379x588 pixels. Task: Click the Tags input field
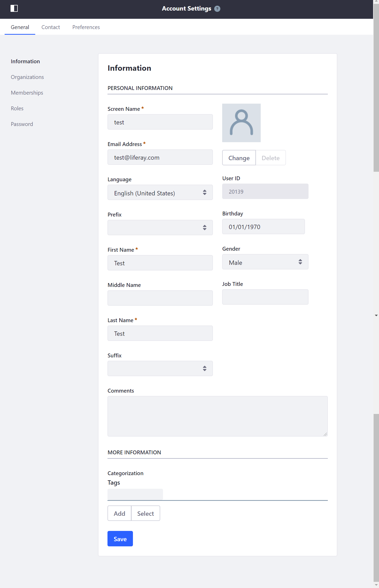click(135, 494)
